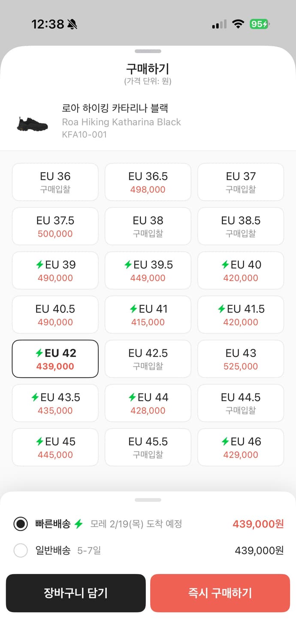Image resolution: width=296 pixels, height=644 pixels.
Task: Tap the battery indicator in status bar
Action: 259,24
